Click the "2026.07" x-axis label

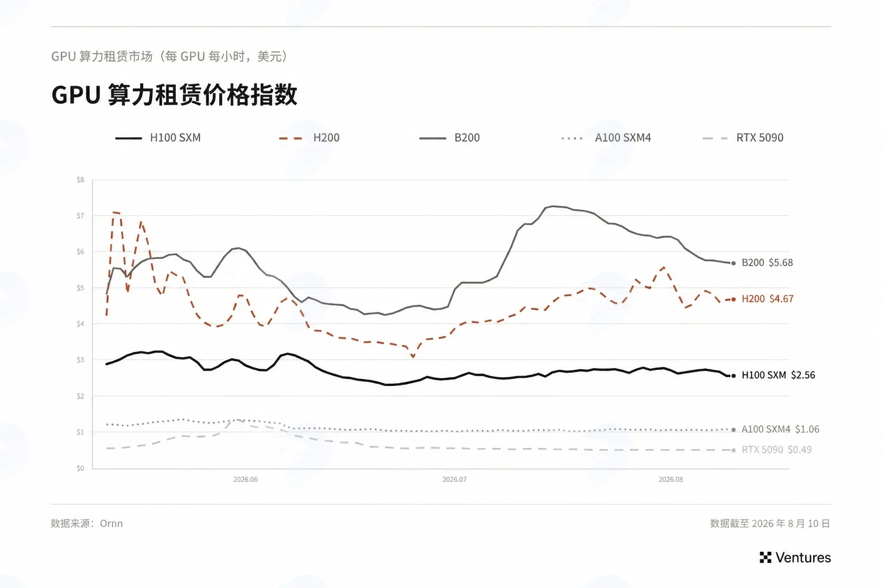(454, 479)
